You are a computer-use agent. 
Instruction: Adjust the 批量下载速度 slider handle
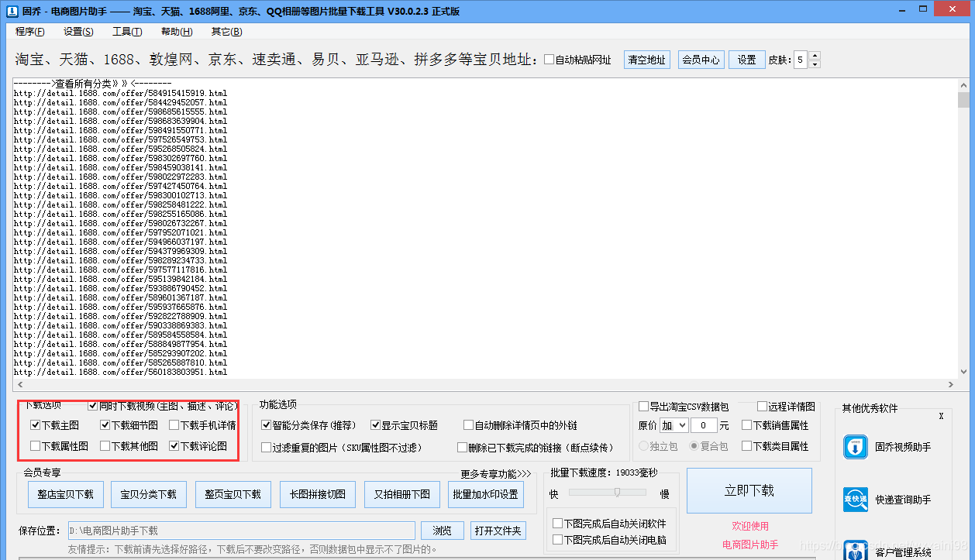pyautogui.click(x=618, y=492)
